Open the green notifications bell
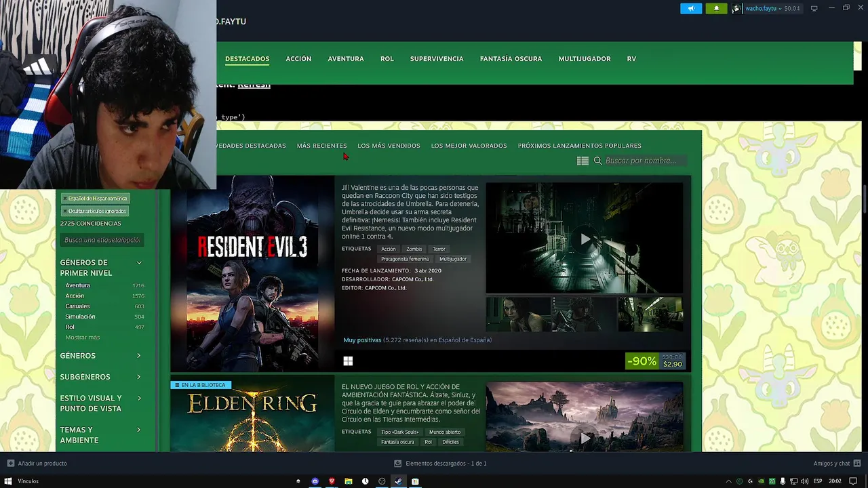 [716, 8]
